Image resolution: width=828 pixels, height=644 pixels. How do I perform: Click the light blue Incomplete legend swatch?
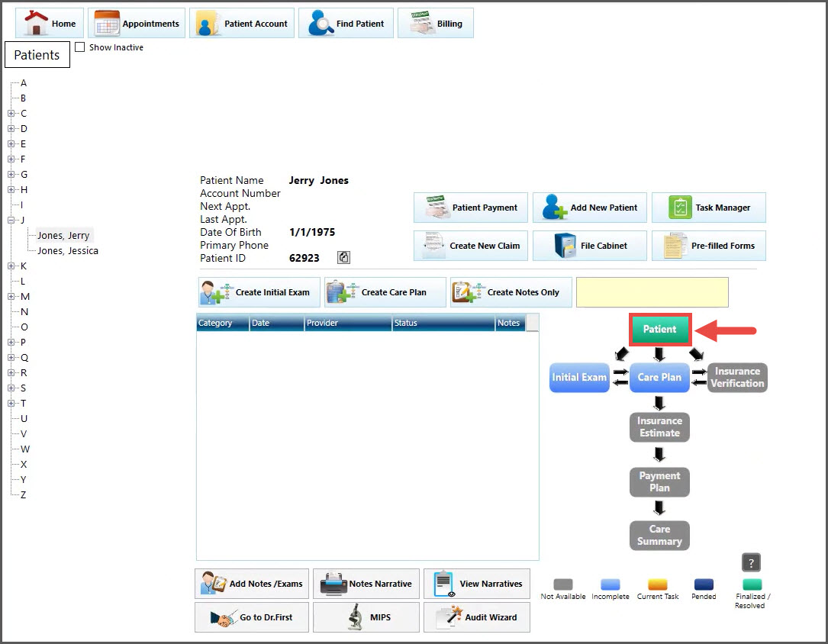[x=610, y=584]
